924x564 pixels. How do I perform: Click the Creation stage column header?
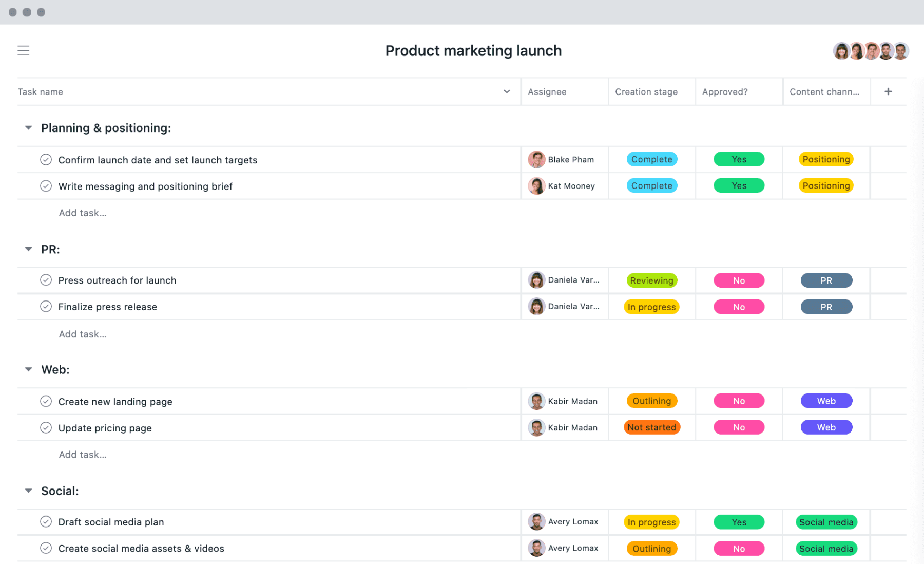tap(646, 91)
